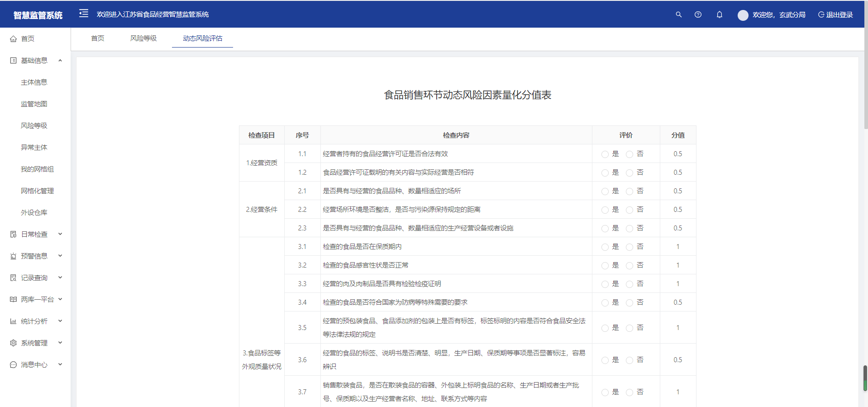Screen dimensions: 868x407
Task: Expand the 预警信息 menu section
Action: [x=34, y=256]
